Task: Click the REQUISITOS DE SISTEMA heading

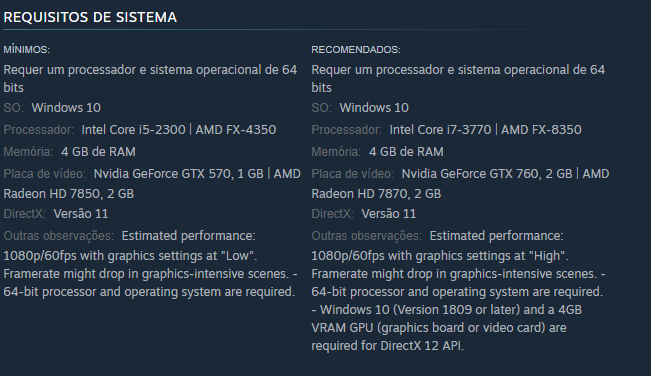Action: pos(90,17)
